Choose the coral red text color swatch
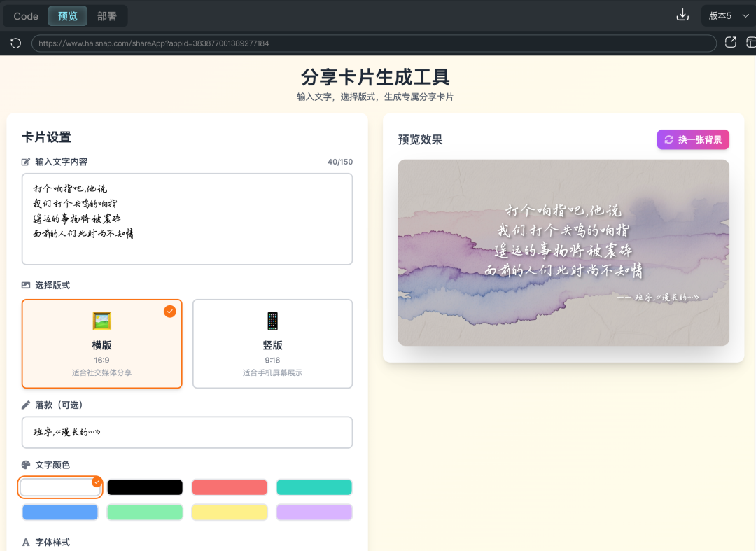The width and height of the screenshot is (756, 551). coord(230,487)
